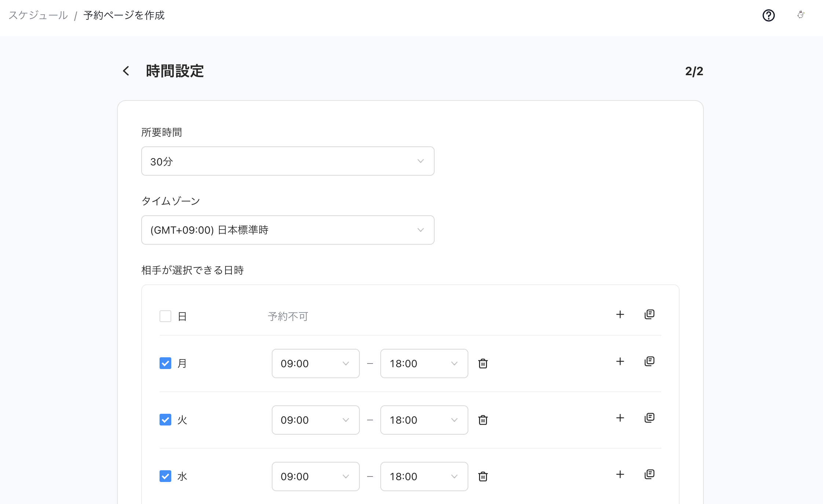Open Tuesday's 18:00 end time dropdown

424,420
